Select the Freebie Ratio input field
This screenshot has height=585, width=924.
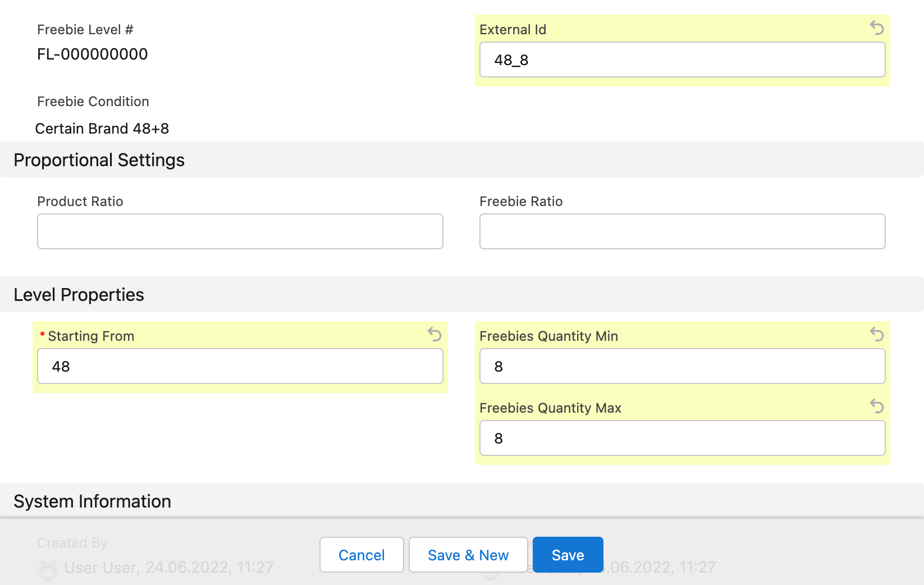coord(682,231)
